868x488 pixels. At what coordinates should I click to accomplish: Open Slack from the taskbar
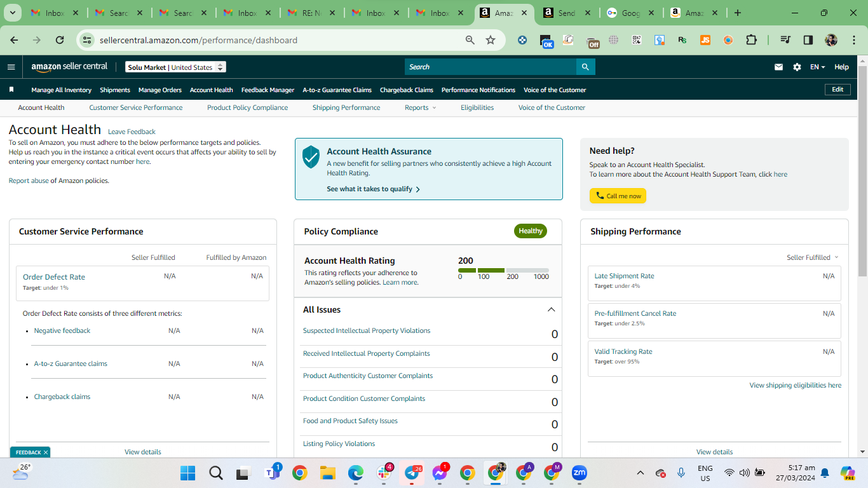(x=384, y=473)
